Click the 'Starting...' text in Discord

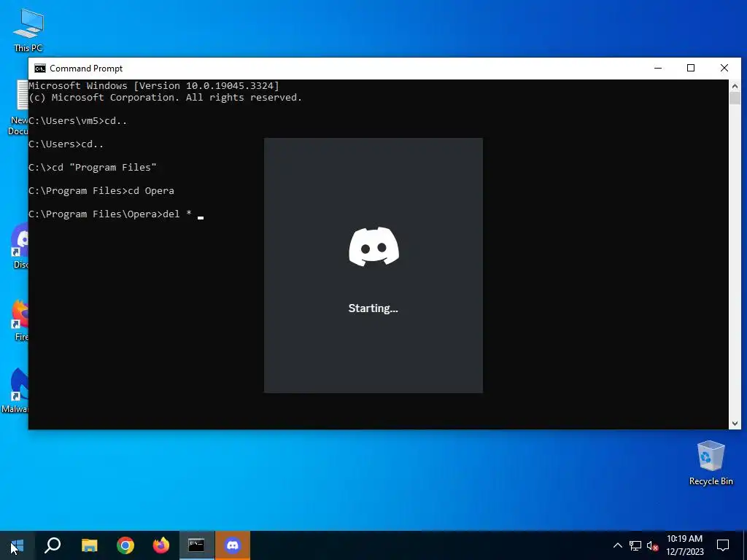pyautogui.click(x=373, y=308)
